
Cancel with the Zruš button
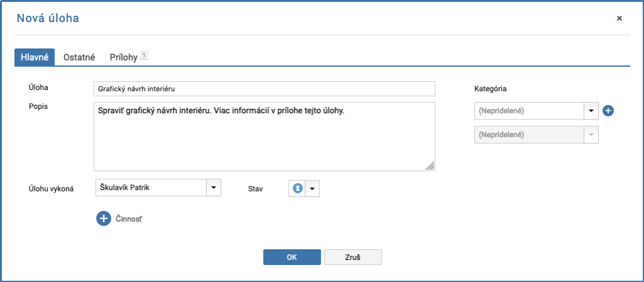[353, 257]
